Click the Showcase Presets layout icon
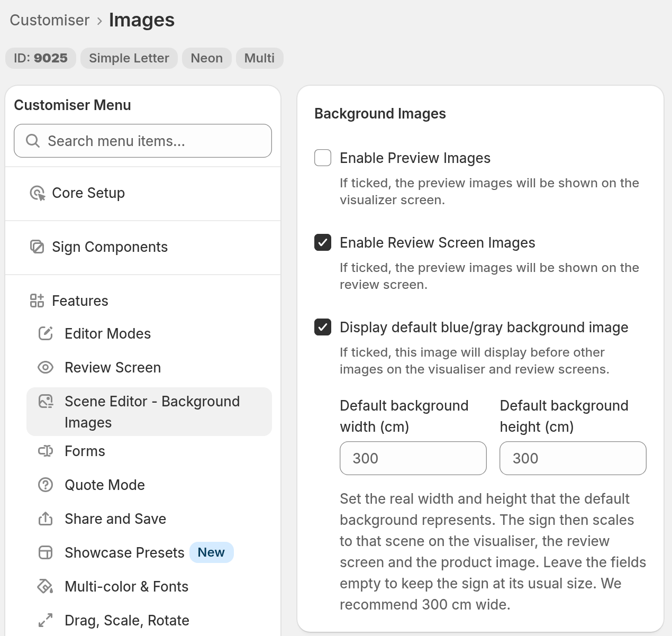 click(x=46, y=552)
